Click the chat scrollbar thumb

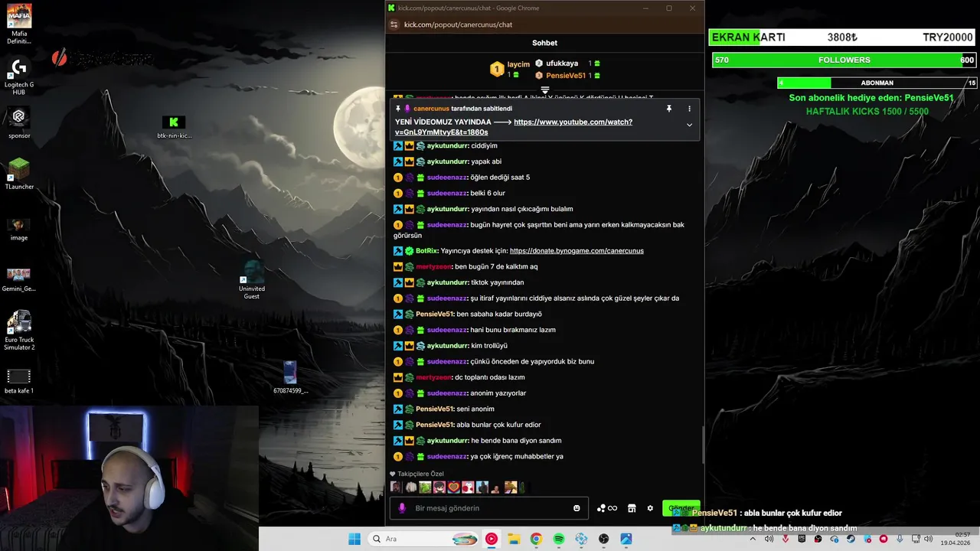click(x=703, y=444)
